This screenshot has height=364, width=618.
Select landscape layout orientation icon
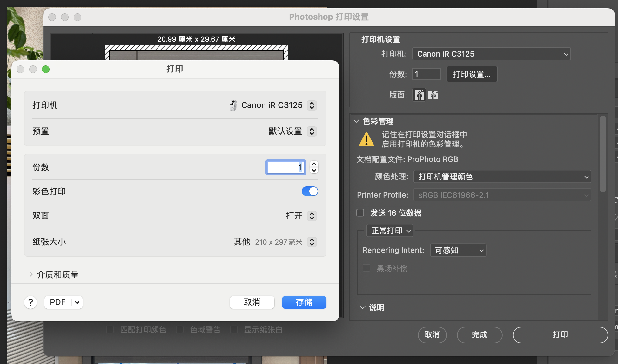433,95
